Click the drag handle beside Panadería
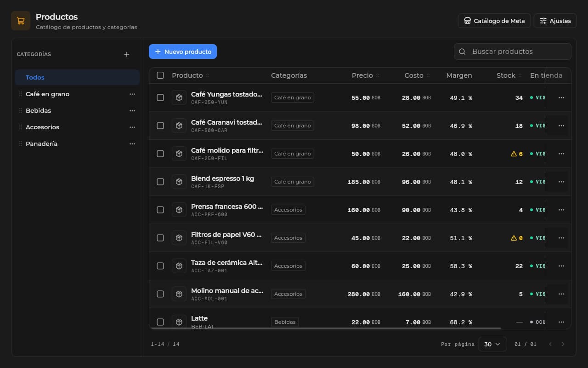Screen dimensions: 588x368 tap(20, 144)
